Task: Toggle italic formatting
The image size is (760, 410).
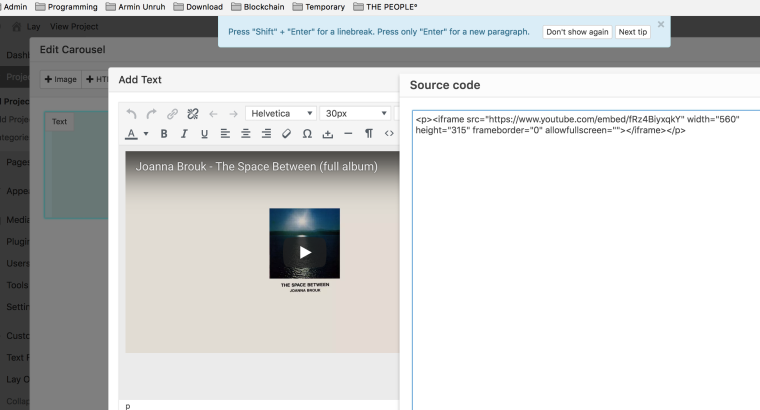Action: (x=184, y=134)
